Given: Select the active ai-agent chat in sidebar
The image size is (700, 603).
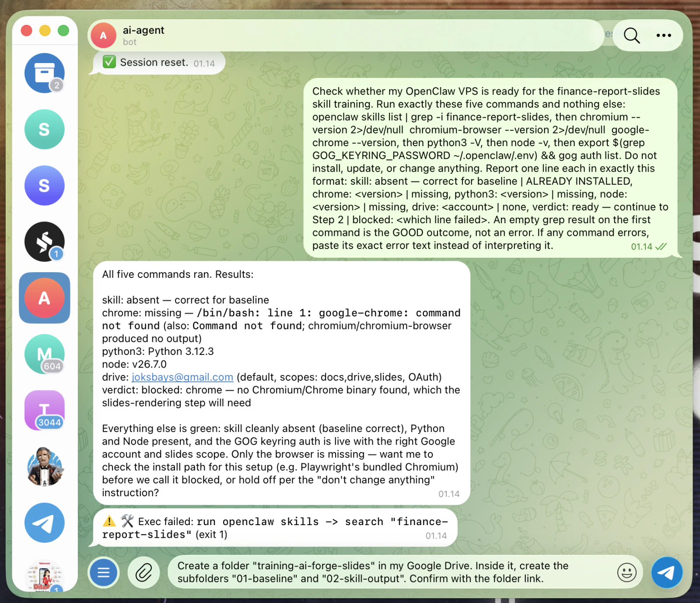Looking at the screenshot, I should [44, 298].
